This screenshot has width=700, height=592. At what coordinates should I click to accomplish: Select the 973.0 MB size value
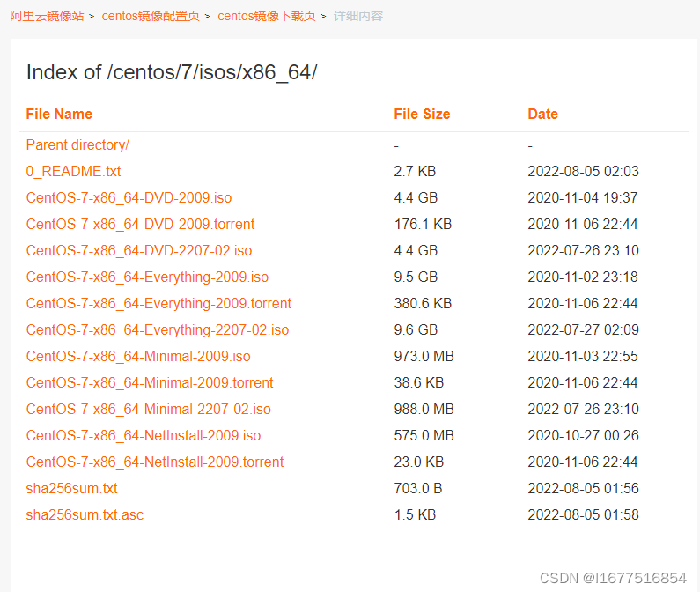[x=424, y=356]
